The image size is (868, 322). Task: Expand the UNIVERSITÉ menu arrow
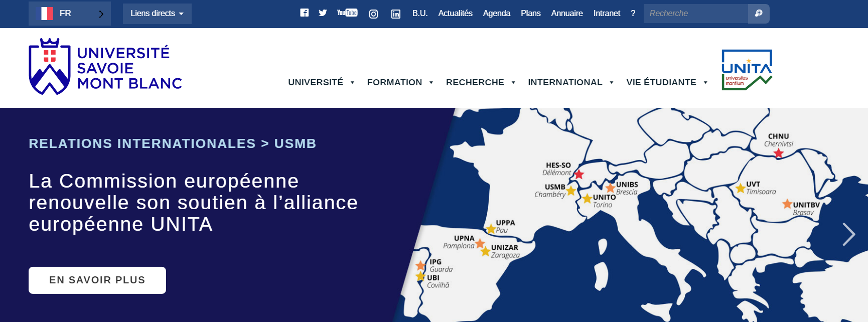pos(352,83)
